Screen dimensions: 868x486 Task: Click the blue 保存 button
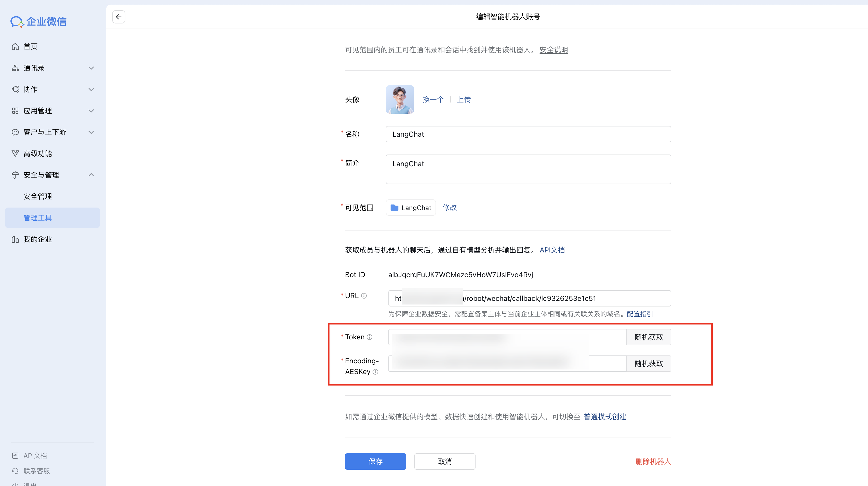pos(375,462)
